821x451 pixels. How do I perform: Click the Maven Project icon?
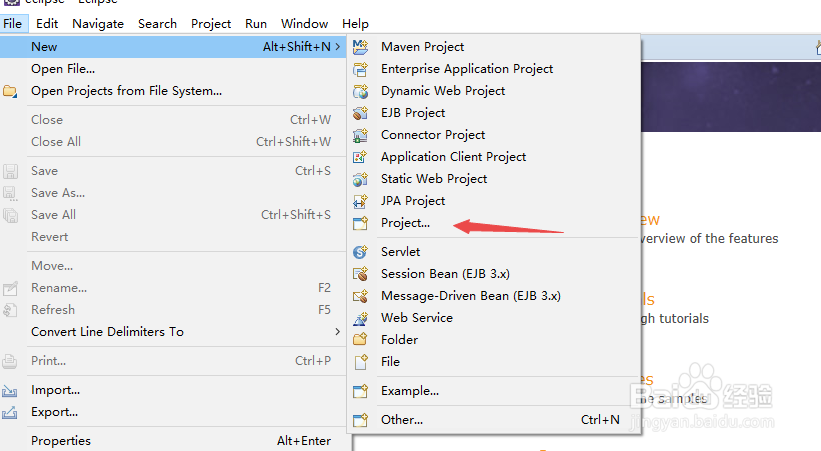tap(361, 47)
